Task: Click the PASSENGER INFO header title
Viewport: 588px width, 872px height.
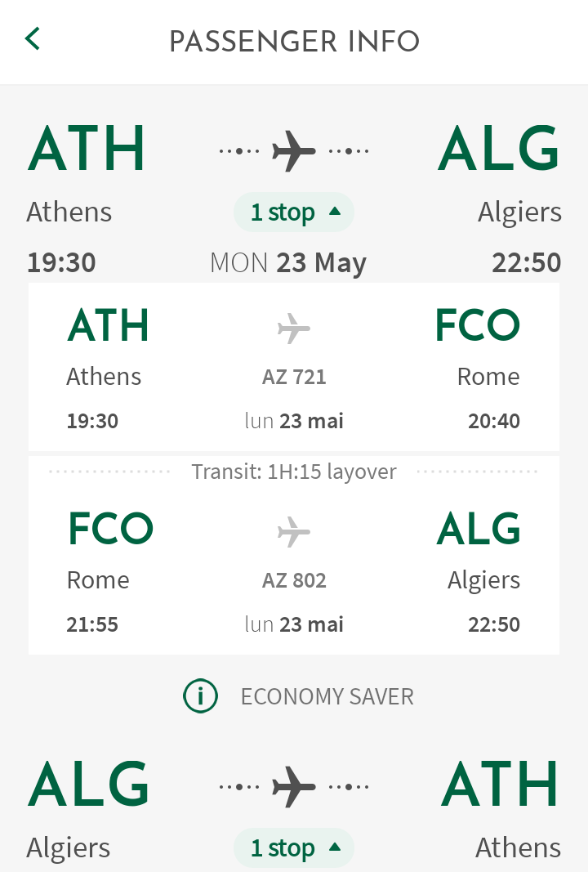Action: 294,42
